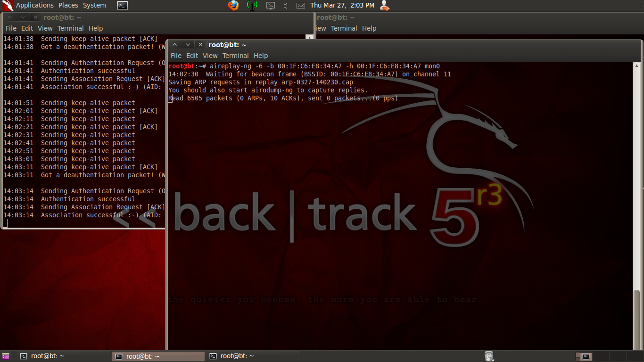
Task: Open the Places menu in the top panel
Action: coord(68,5)
